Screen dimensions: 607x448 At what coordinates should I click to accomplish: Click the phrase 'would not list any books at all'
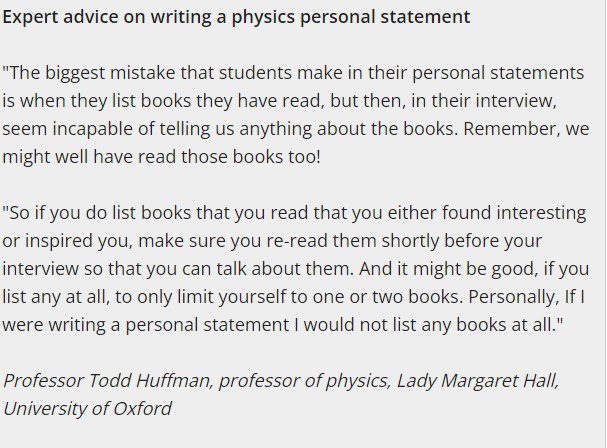(429, 325)
